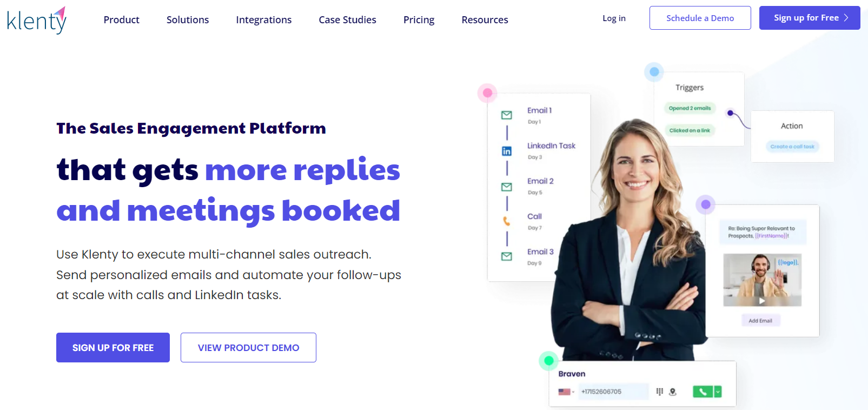Click the orange Call phone icon
868x410 pixels.
[x=507, y=221]
